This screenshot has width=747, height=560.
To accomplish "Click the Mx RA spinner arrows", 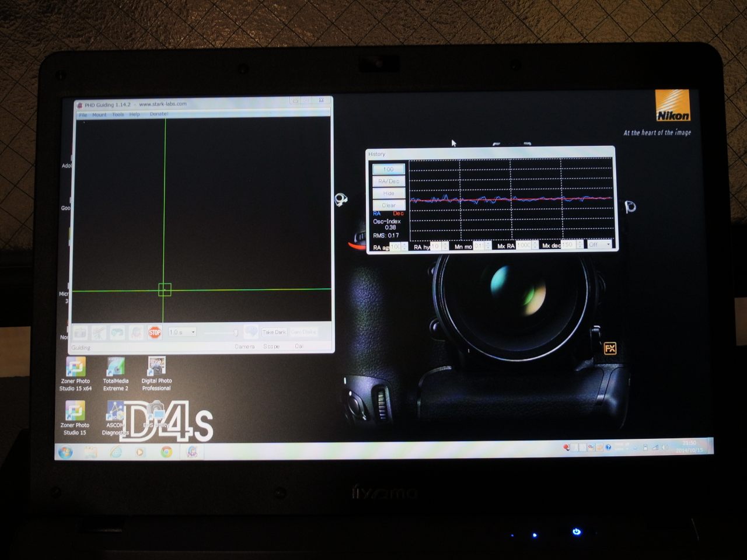I will (x=535, y=245).
